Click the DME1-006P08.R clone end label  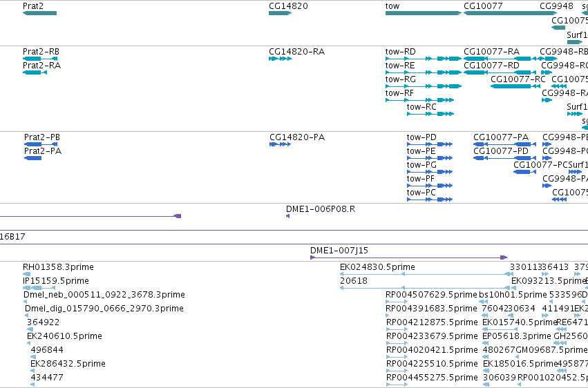pos(321,209)
